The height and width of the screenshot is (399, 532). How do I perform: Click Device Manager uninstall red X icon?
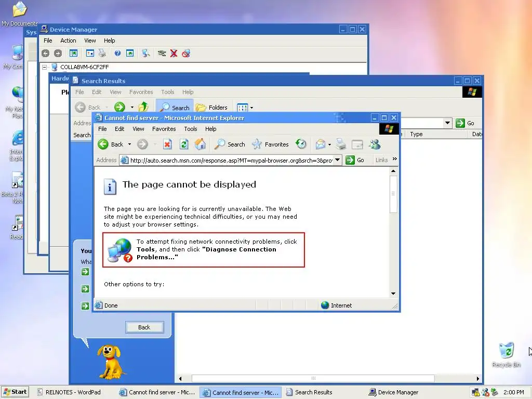(x=174, y=54)
